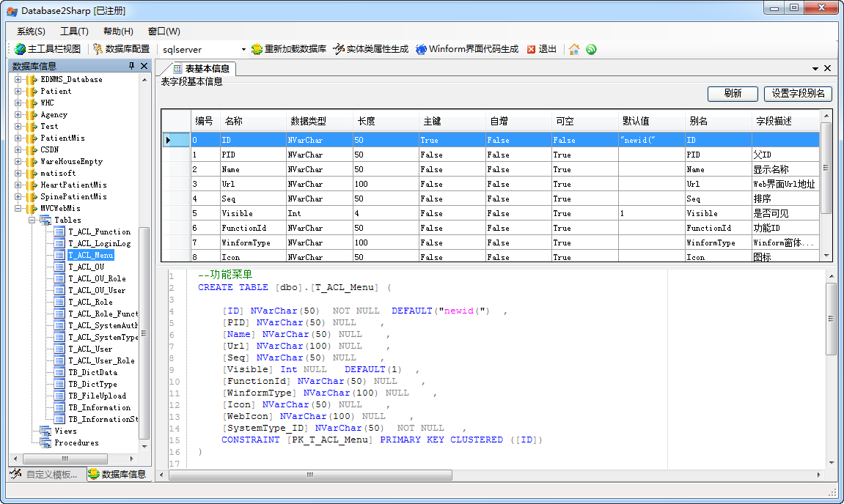Open the main toolbar view globe icon
Image resolution: width=844 pixels, height=504 pixels.
20,49
